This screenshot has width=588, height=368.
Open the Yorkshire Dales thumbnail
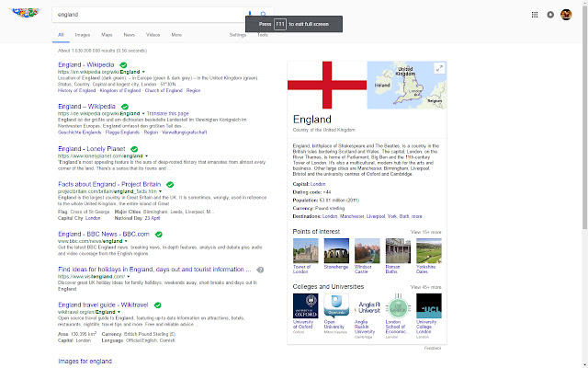point(429,250)
